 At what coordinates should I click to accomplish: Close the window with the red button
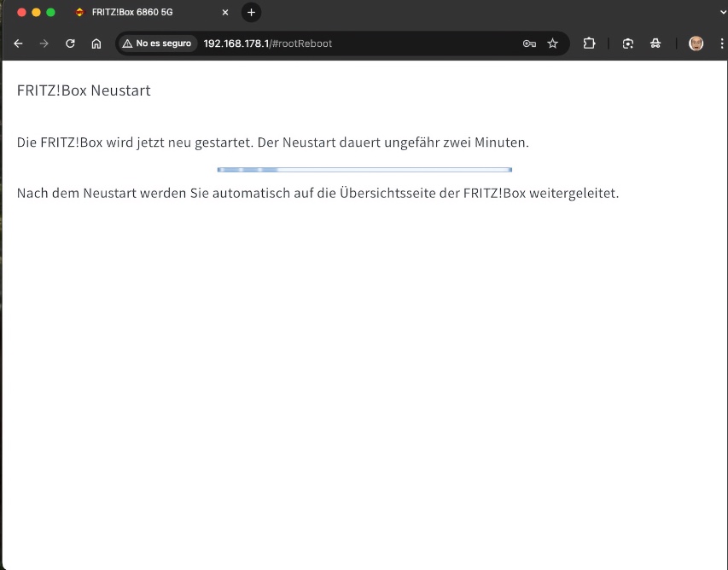(x=21, y=13)
